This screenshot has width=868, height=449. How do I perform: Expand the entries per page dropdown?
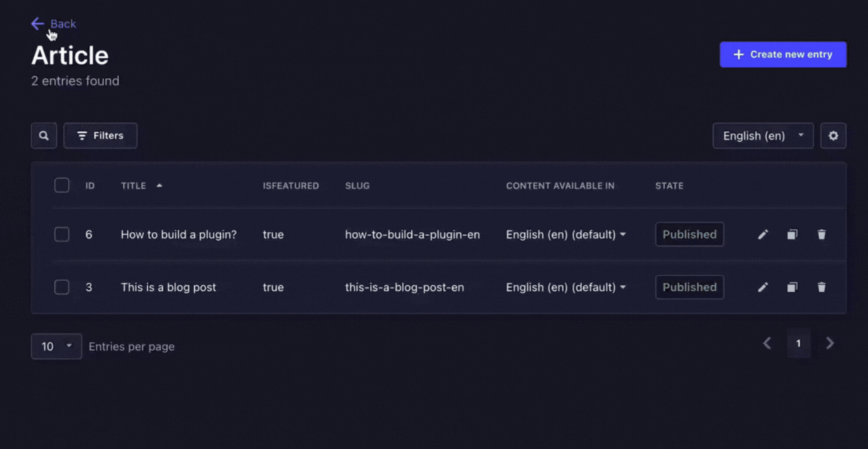(x=56, y=346)
